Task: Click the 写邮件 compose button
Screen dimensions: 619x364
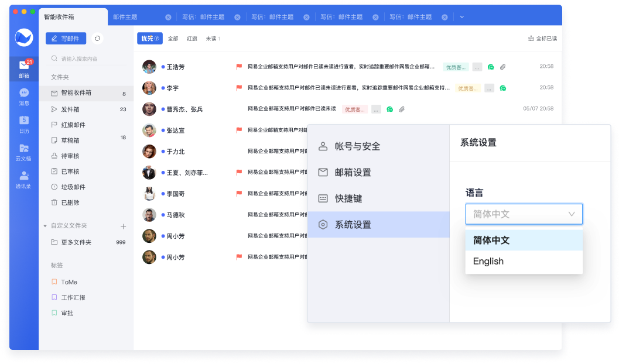Action: [x=66, y=38]
